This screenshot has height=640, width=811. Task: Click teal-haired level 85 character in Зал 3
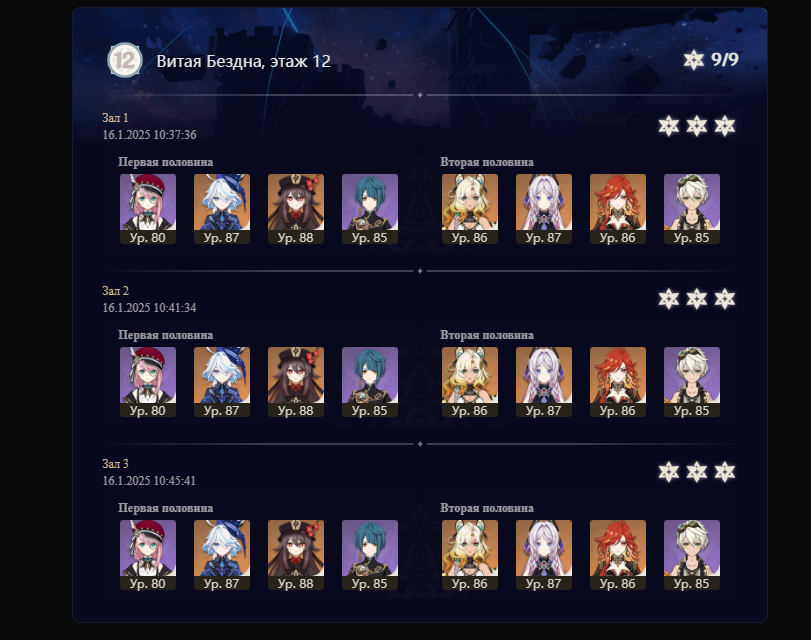tap(370, 555)
